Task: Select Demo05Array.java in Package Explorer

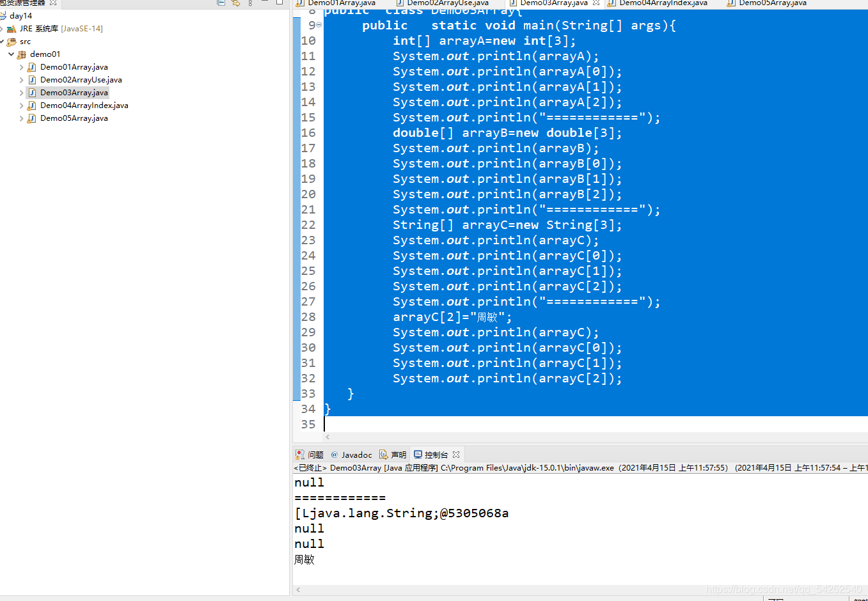Action: (74, 118)
